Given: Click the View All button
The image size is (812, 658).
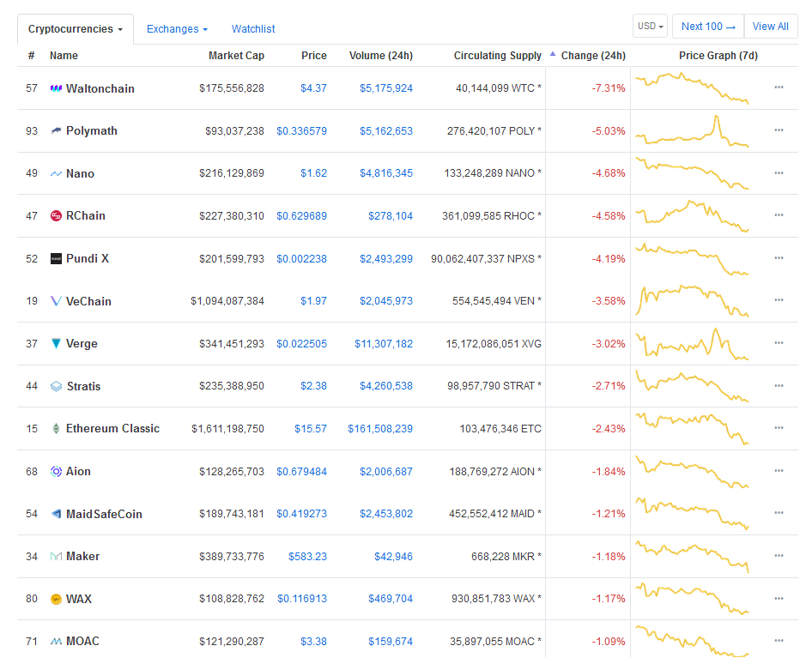Looking at the screenshot, I should (771, 27).
